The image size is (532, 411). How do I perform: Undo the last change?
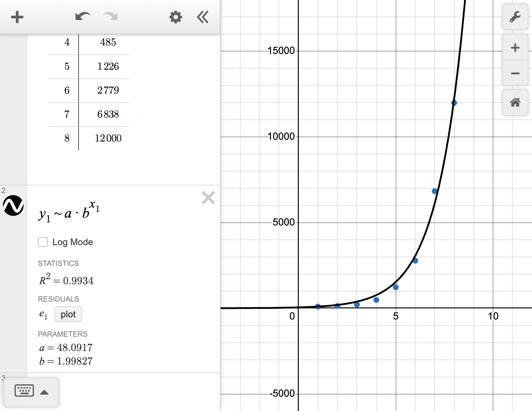click(82, 16)
